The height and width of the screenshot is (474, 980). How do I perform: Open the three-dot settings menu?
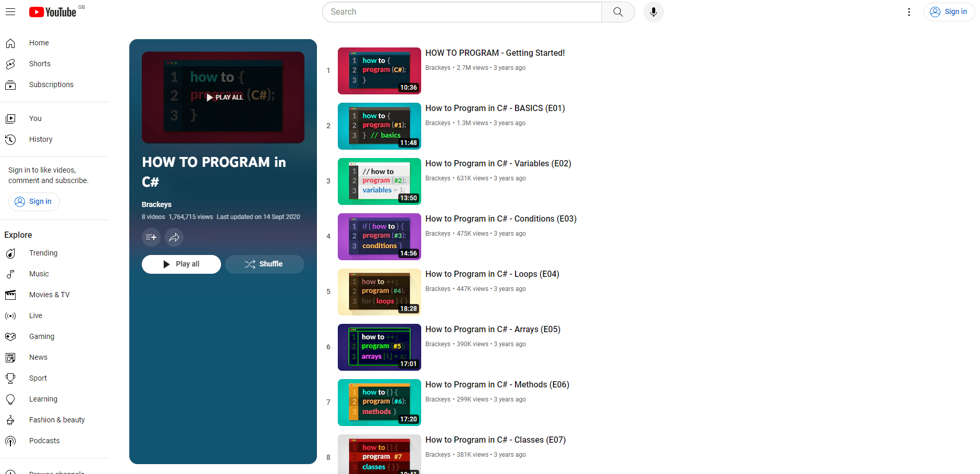[909, 12]
